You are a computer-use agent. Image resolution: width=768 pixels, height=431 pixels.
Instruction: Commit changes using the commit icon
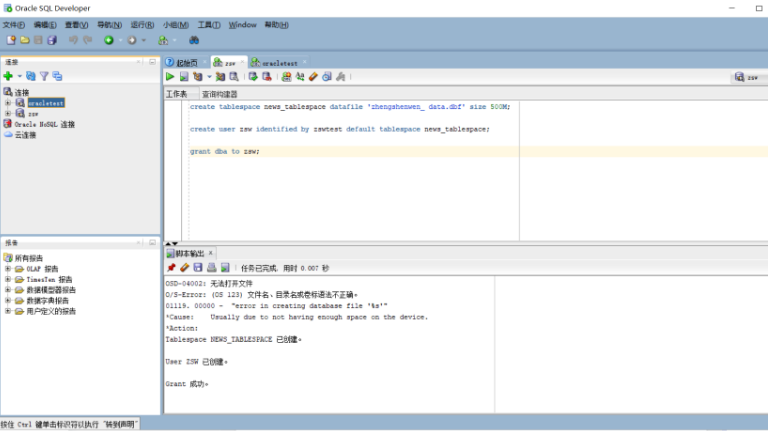(x=253, y=76)
